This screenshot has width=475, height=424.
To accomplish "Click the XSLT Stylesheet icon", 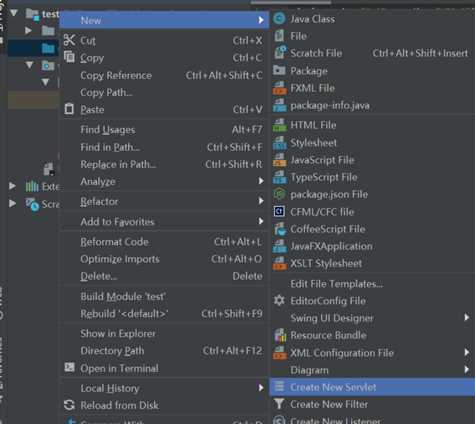I will coord(279,263).
